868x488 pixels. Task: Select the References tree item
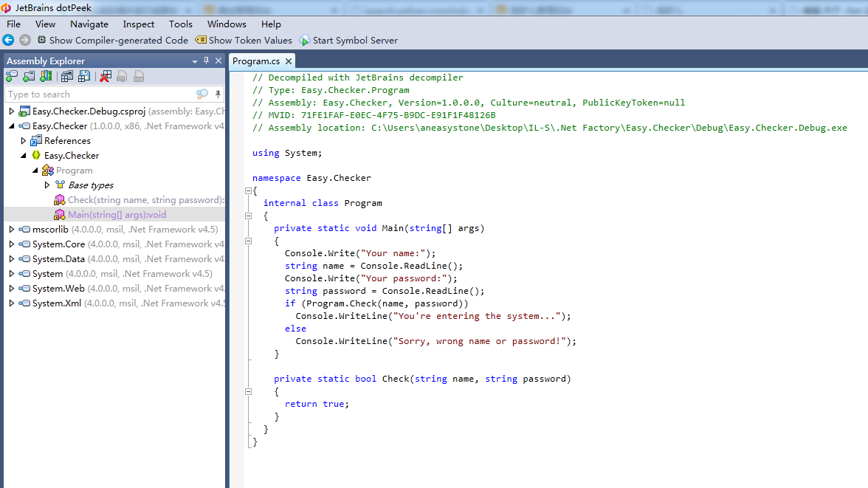[67, 141]
